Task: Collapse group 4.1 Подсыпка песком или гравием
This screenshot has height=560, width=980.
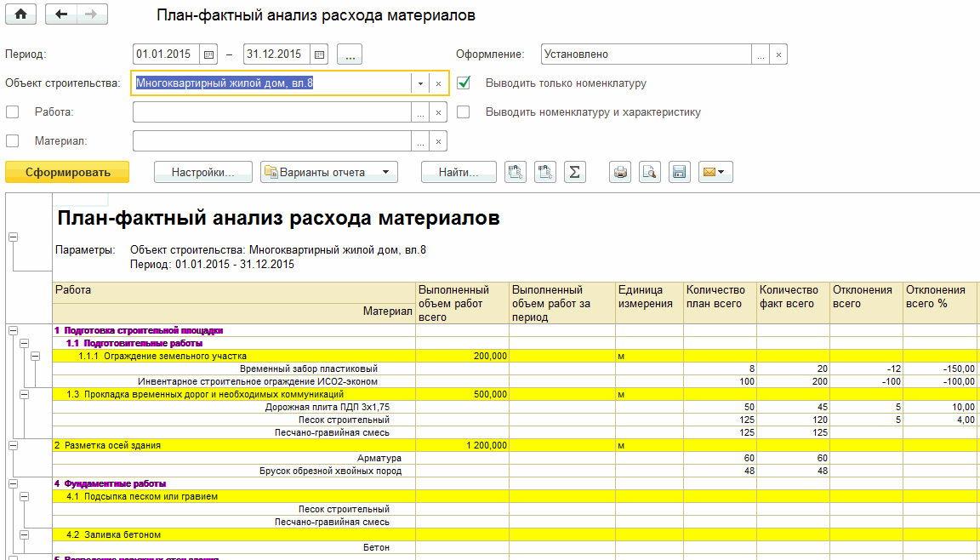Action: [x=25, y=496]
